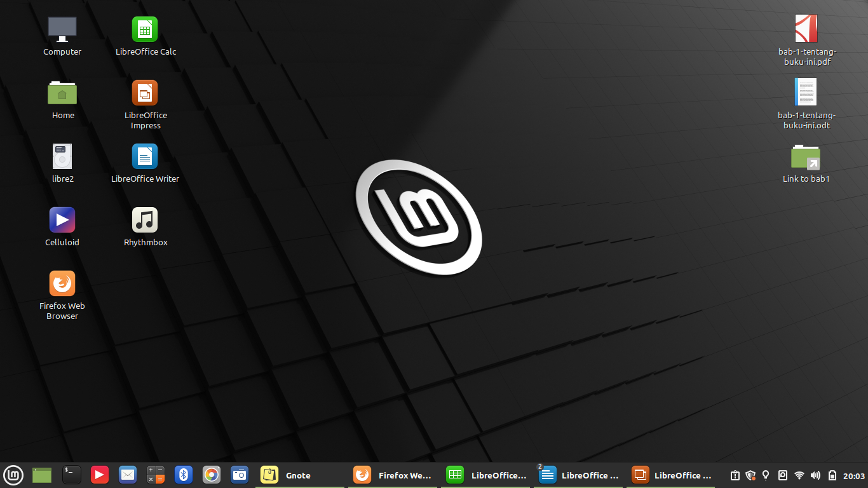Screen dimensions: 868x488
Task: Open the Home folder desktop icon
Action: (62, 93)
